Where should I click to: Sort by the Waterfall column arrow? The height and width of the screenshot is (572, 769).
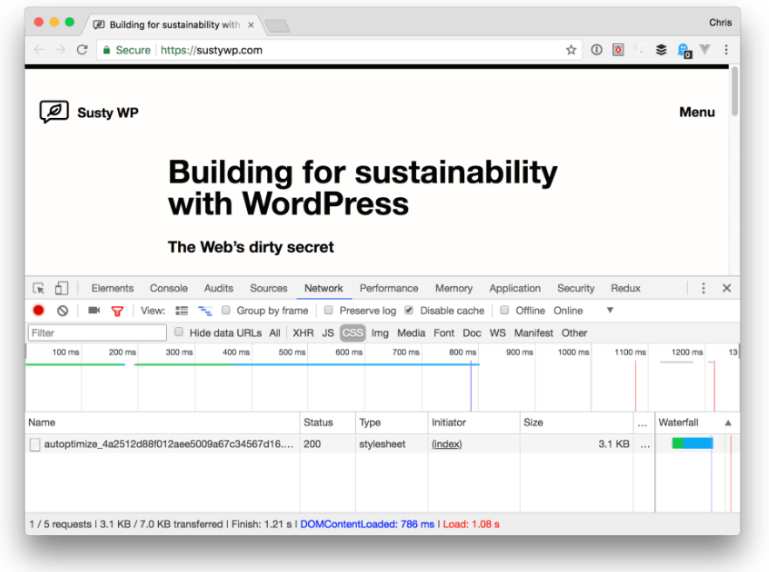[728, 423]
